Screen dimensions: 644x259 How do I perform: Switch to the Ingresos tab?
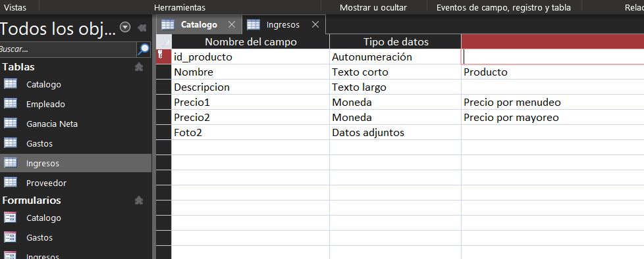pyautogui.click(x=282, y=24)
